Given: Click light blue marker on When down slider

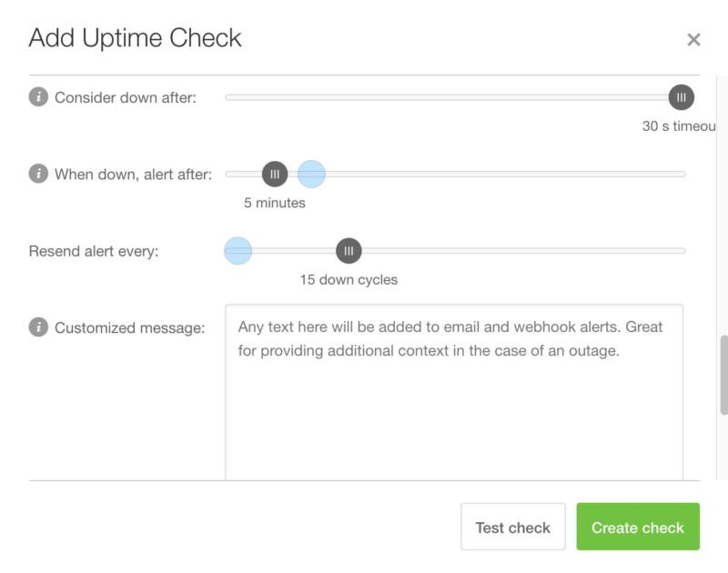Looking at the screenshot, I should point(311,174).
